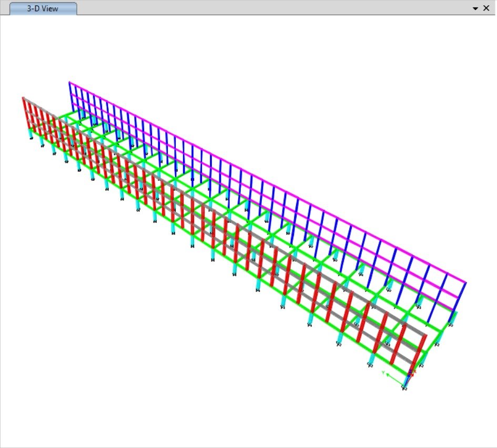Click the Y axis label at origin

click(383, 373)
